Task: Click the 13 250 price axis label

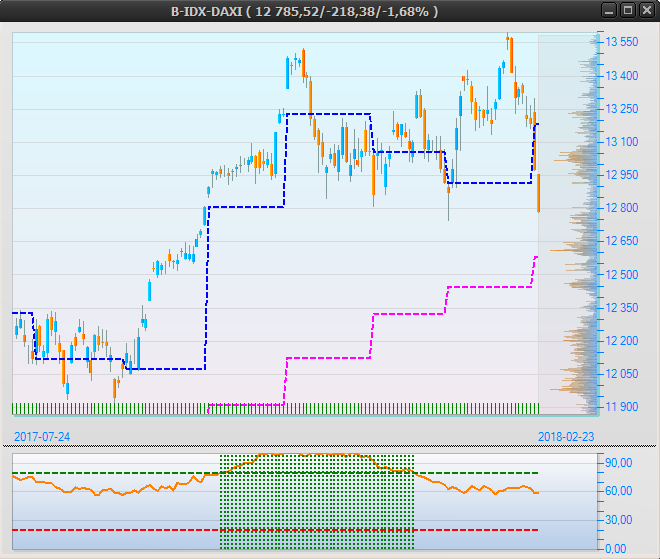Action: pyautogui.click(x=622, y=109)
